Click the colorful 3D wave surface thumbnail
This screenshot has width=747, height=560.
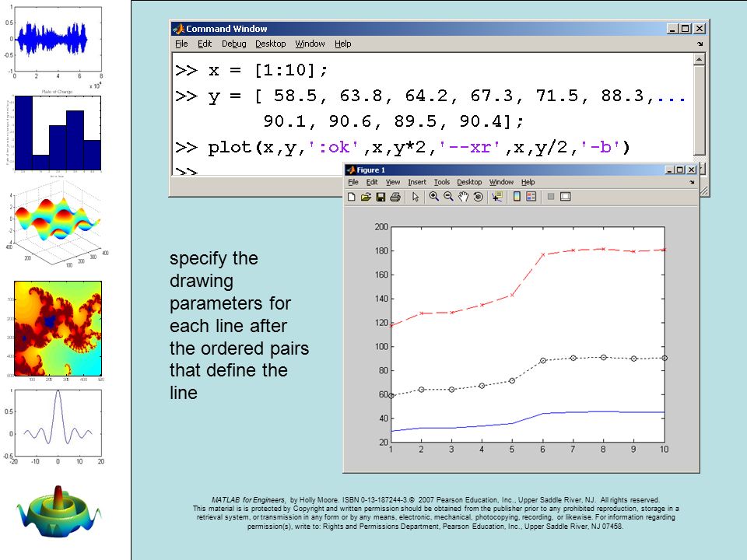coord(57,224)
